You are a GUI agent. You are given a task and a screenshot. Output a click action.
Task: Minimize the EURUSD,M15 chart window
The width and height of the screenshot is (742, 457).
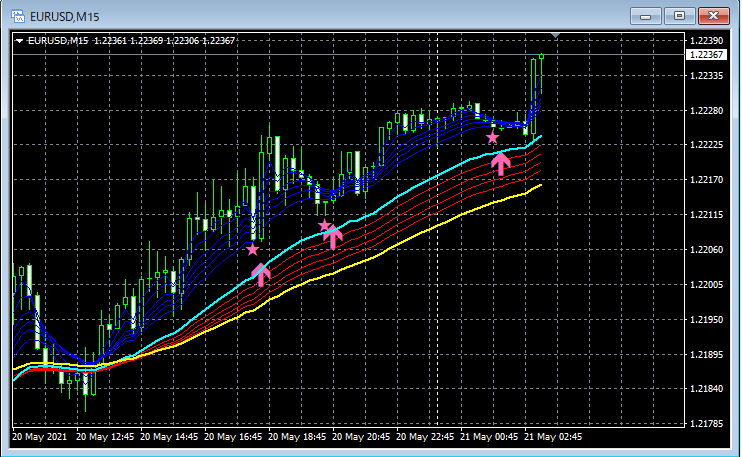(x=645, y=17)
